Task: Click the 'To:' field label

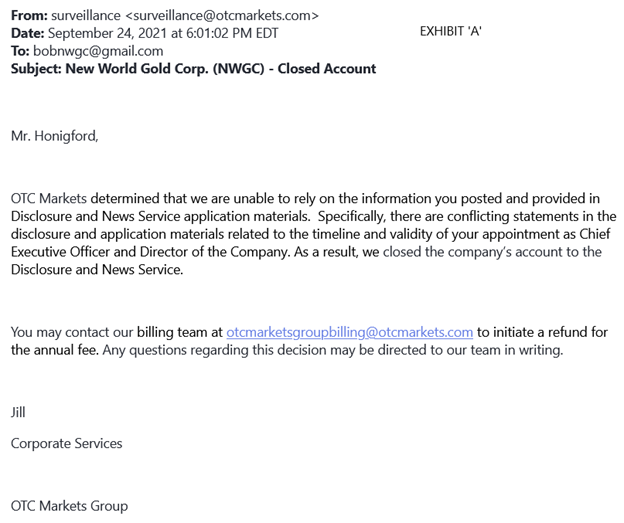Action: point(20,51)
